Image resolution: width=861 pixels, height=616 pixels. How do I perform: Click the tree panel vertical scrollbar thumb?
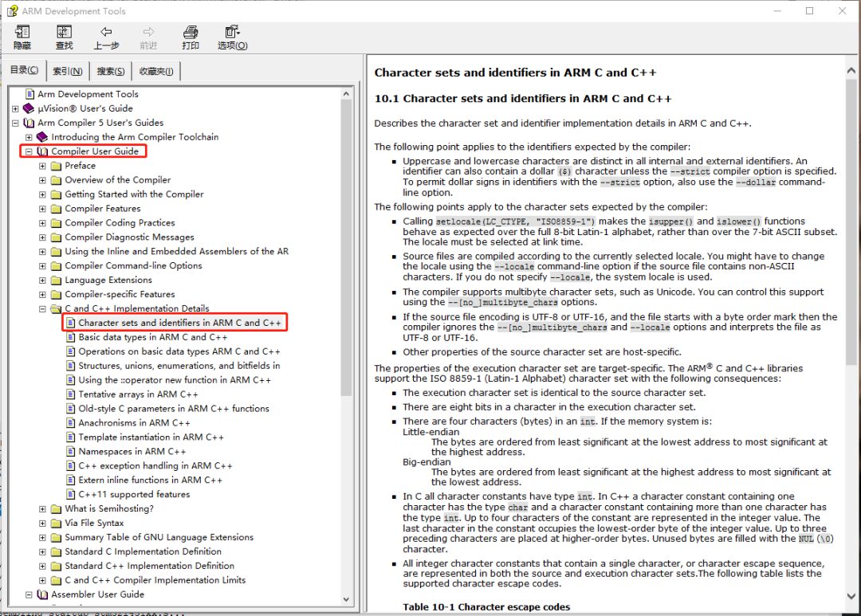[346, 248]
